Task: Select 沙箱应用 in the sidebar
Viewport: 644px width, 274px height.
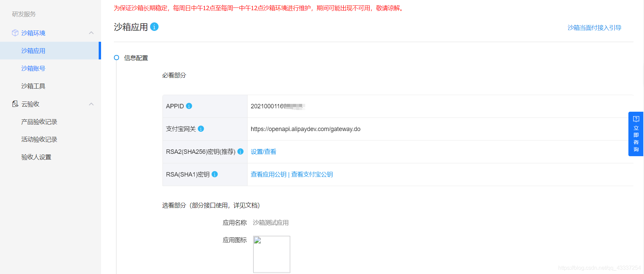Action: (x=50, y=51)
